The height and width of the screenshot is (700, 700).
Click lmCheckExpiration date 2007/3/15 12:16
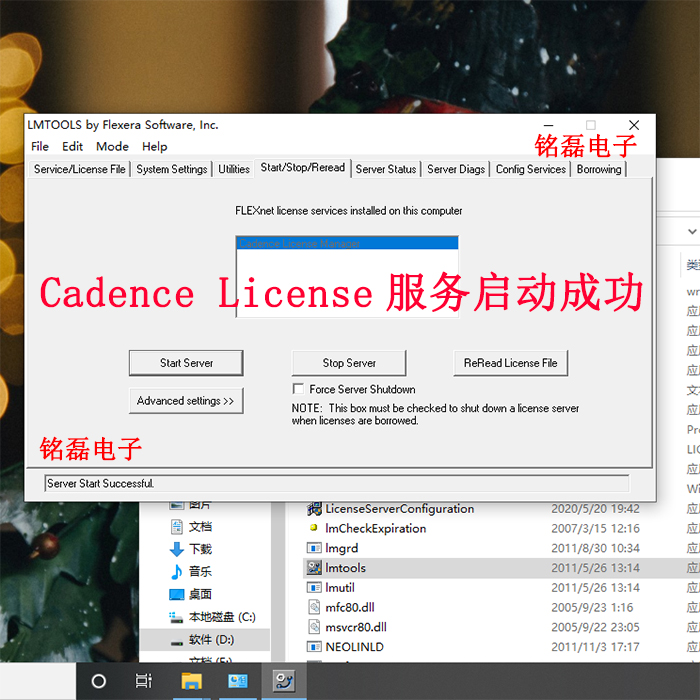pos(595,528)
